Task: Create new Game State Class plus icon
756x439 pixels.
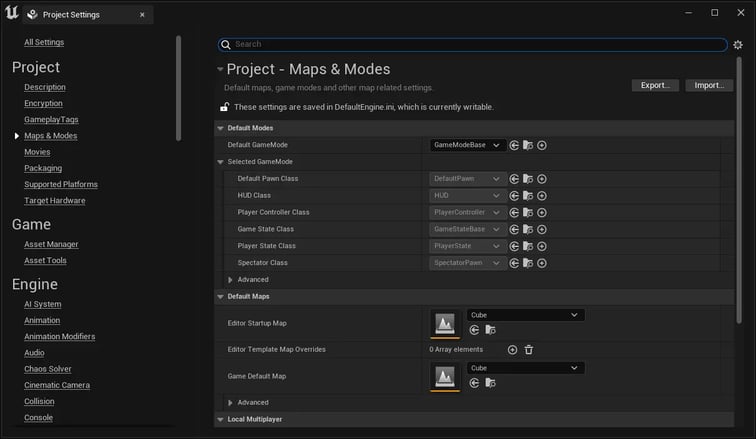Action: tap(542, 229)
